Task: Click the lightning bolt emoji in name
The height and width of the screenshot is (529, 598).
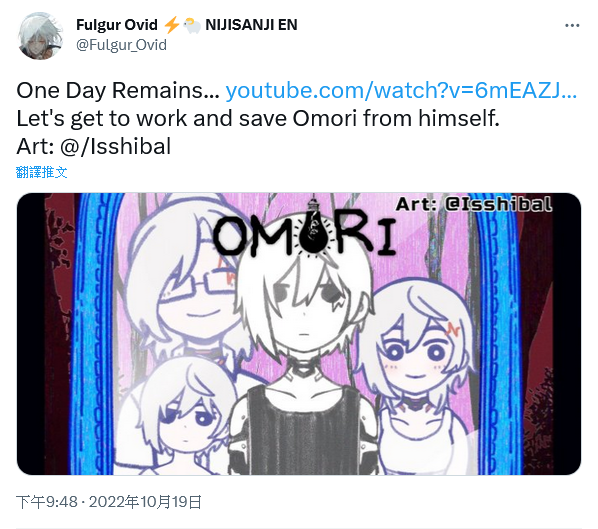Action: pyautogui.click(x=171, y=25)
